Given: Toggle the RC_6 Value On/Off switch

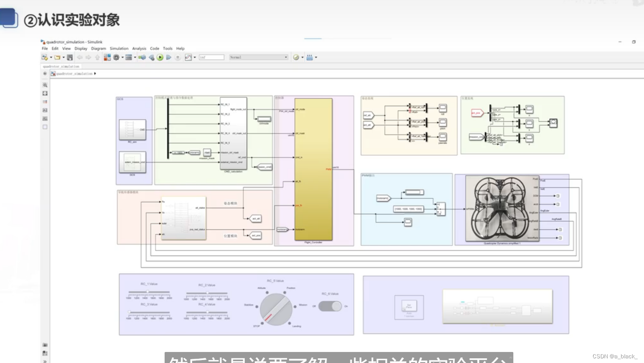Looking at the screenshot, I should coord(330,306).
